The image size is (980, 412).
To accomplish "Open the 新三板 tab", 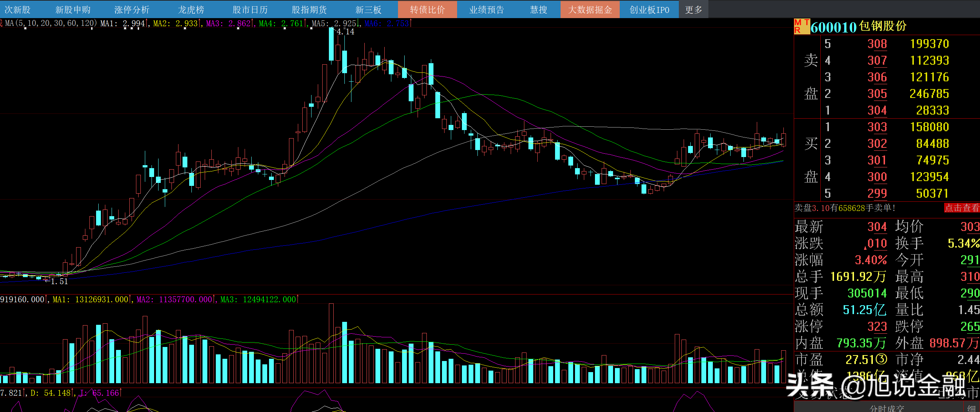I will point(368,10).
